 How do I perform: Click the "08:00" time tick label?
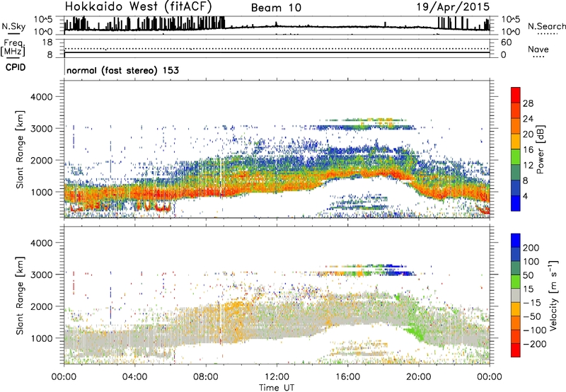click(x=206, y=377)
